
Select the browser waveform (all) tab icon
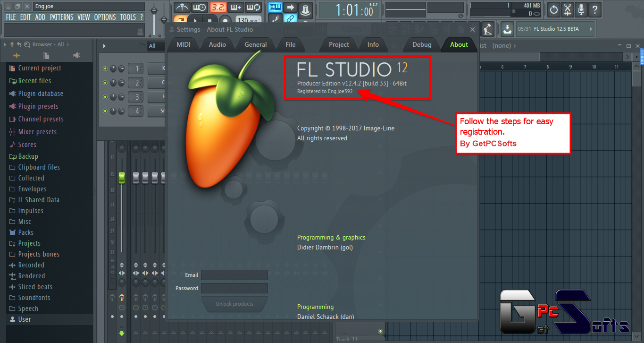click(16, 56)
